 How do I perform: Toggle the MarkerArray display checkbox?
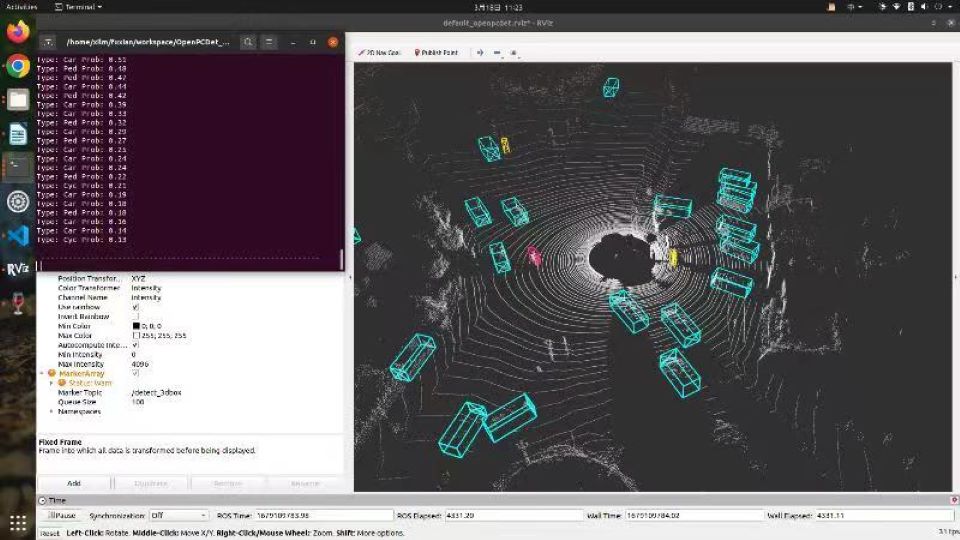136,373
